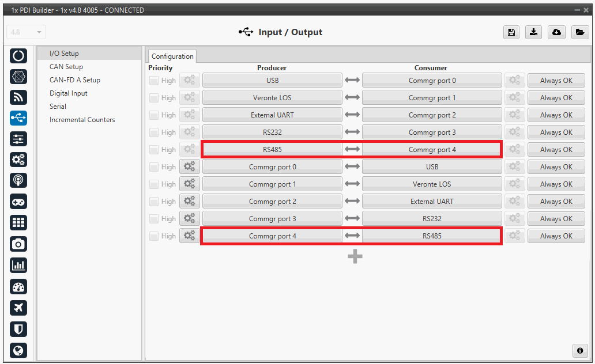Click Commgr port 4 consumer button
The image size is (595, 364).
(x=432, y=149)
